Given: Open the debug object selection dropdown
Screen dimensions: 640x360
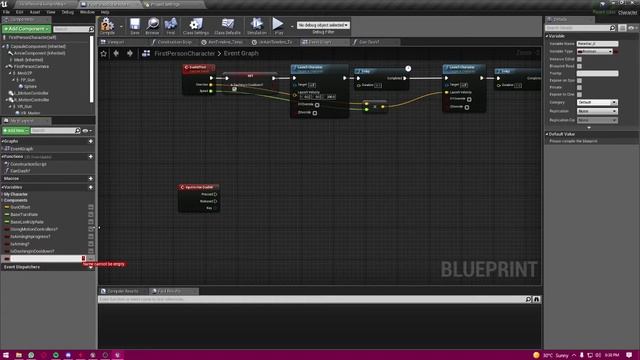Looking at the screenshot, I should pos(323,25).
